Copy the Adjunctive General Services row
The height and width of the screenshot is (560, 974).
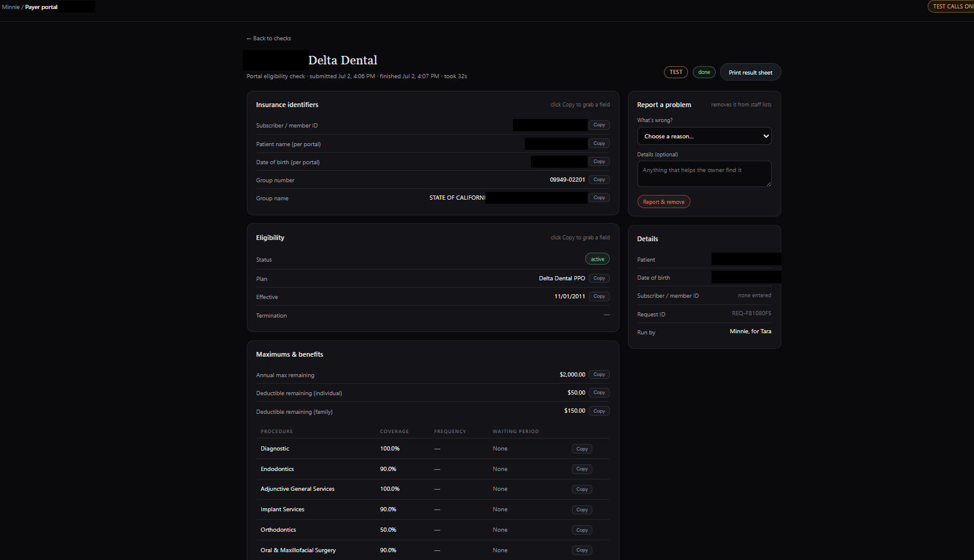(x=582, y=489)
